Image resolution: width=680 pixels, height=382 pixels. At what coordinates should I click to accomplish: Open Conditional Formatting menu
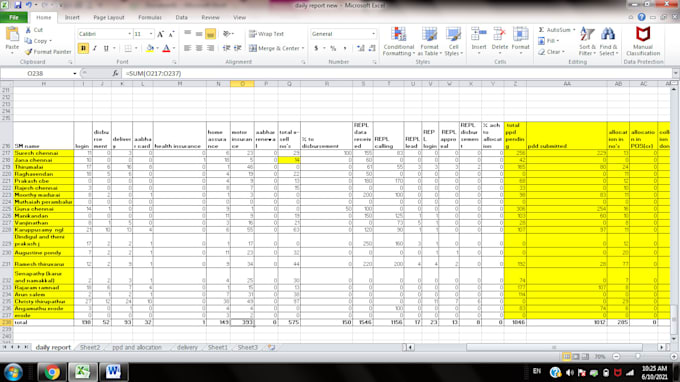click(x=399, y=41)
